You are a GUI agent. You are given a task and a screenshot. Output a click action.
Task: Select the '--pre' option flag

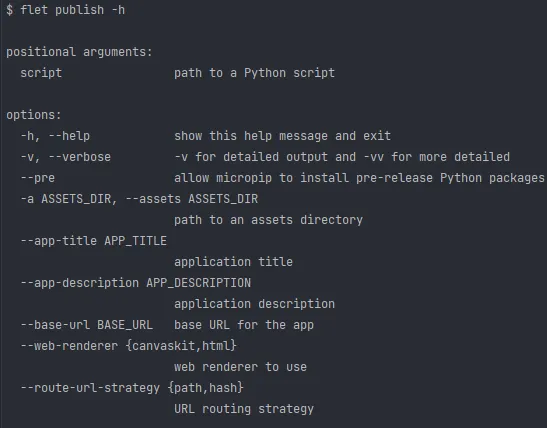pyautogui.click(x=38, y=178)
